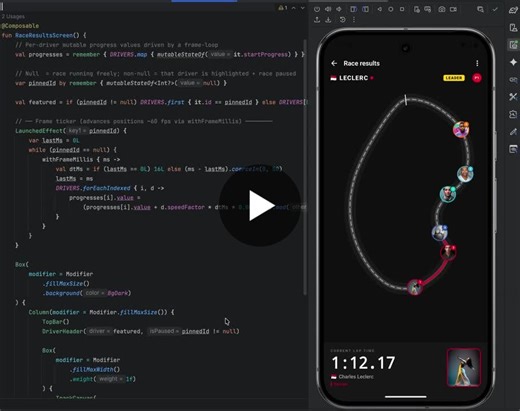520x411 pixels.
Task: Click the 1:12.17 lap time display
Action: 363,363
